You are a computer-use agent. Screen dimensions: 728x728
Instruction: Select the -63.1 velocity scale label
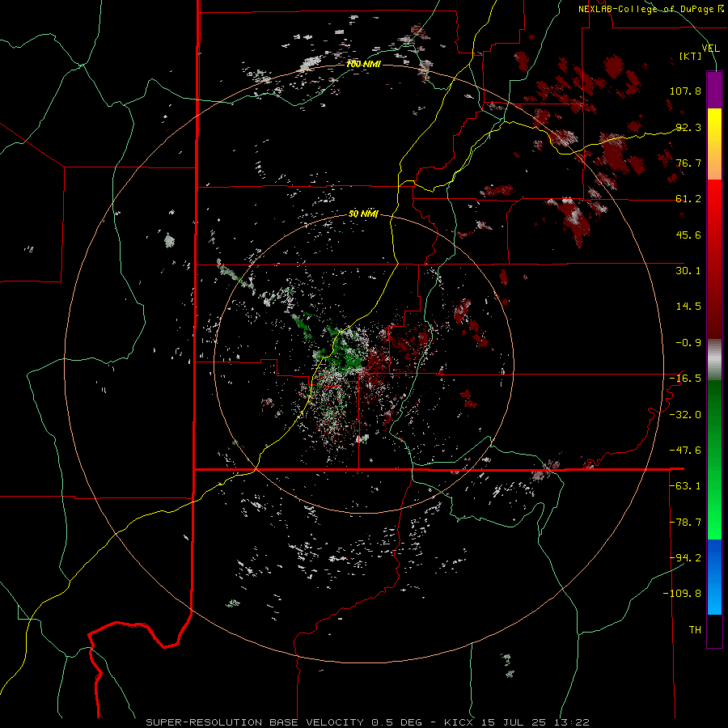pyautogui.click(x=685, y=486)
